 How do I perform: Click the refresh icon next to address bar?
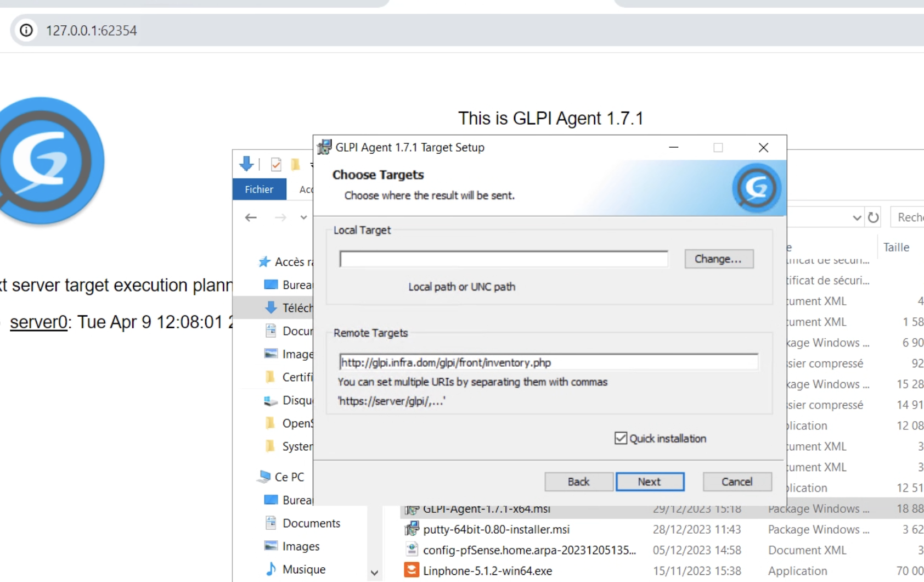(x=873, y=217)
